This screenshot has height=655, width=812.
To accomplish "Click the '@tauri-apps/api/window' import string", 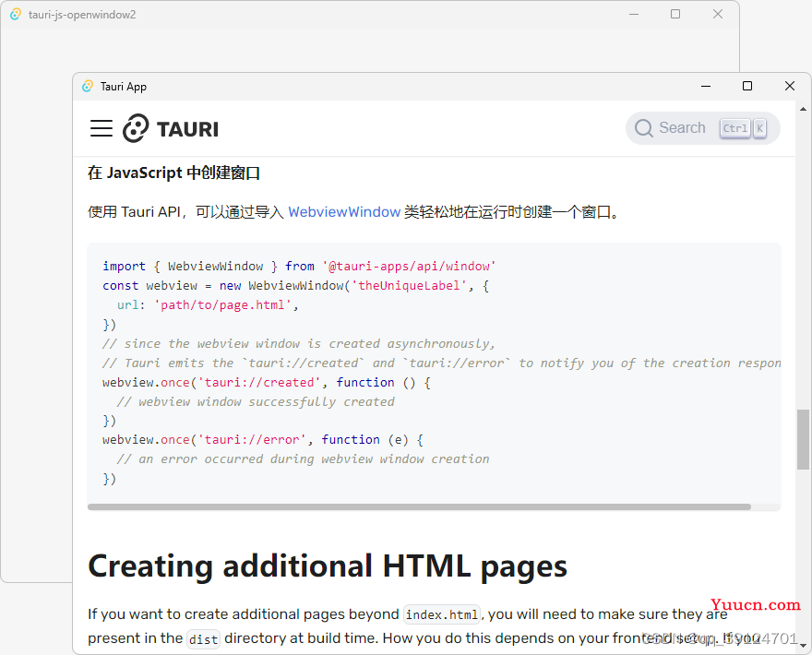I will click(409, 266).
